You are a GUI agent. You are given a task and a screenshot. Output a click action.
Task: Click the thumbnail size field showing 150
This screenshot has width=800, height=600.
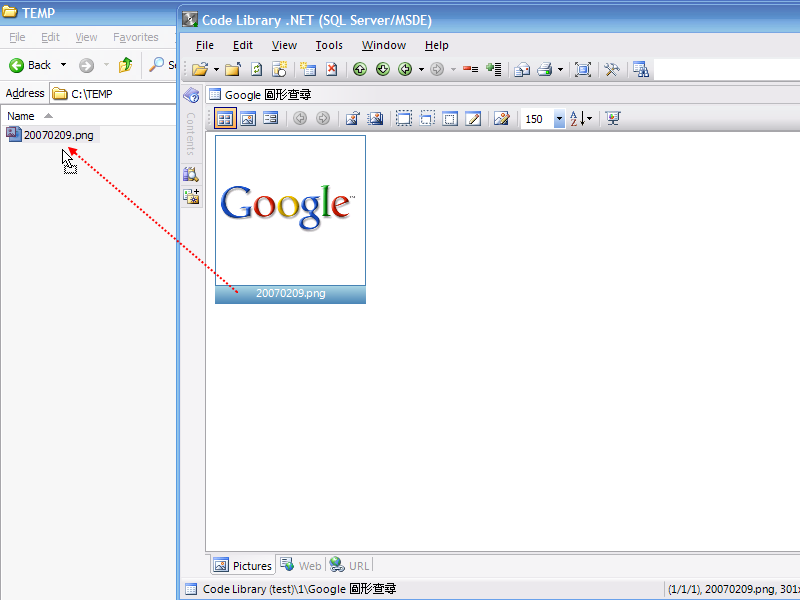pos(537,119)
